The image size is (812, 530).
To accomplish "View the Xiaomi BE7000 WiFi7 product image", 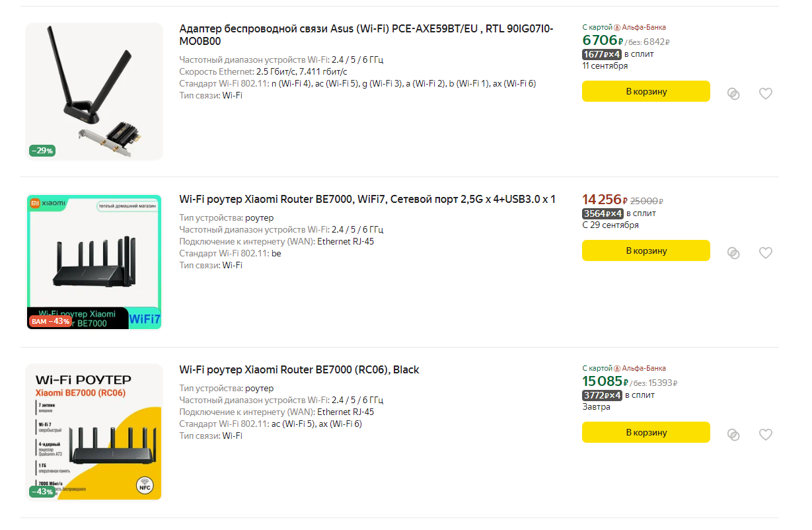I will [x=94, y=262].
